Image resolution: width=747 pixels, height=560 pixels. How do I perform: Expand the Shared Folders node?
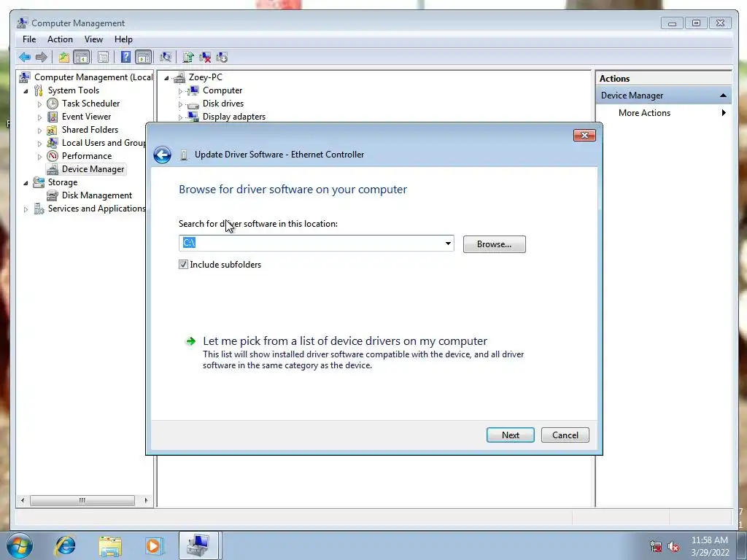[x=39, y=130]
